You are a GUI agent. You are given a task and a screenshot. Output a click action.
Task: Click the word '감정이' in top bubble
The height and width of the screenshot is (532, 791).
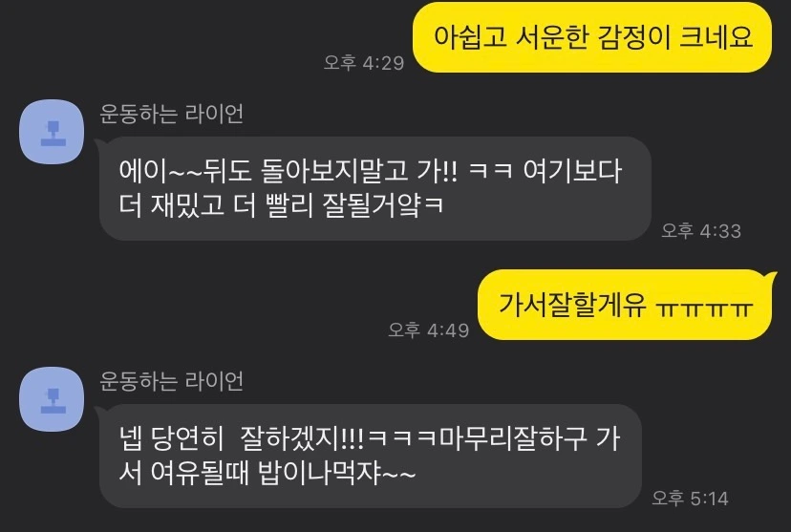(x=633, y=37)
